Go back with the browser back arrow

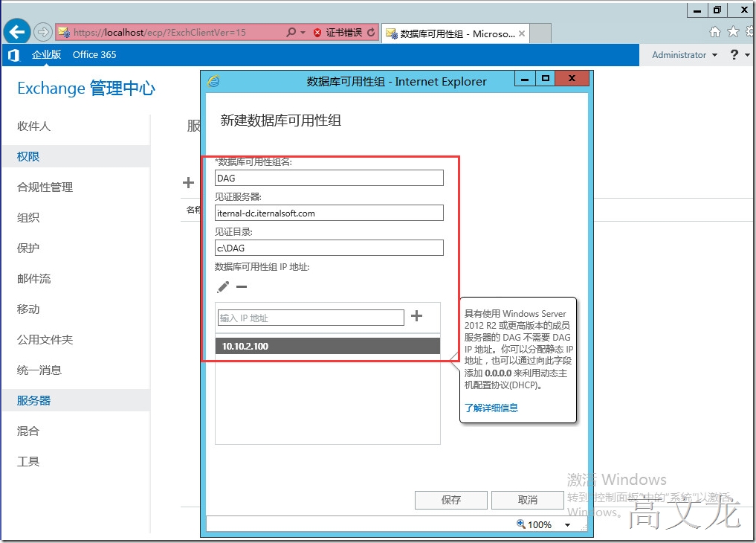[x=17, y=32]
